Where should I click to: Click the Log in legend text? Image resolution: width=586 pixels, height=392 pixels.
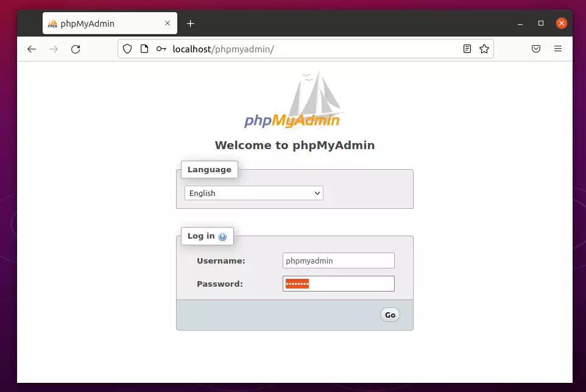point(201,236)
